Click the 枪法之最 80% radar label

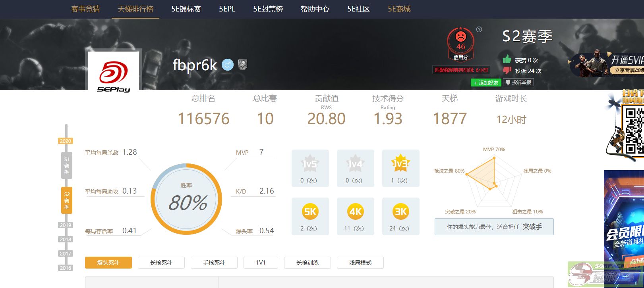click(449, 171)
